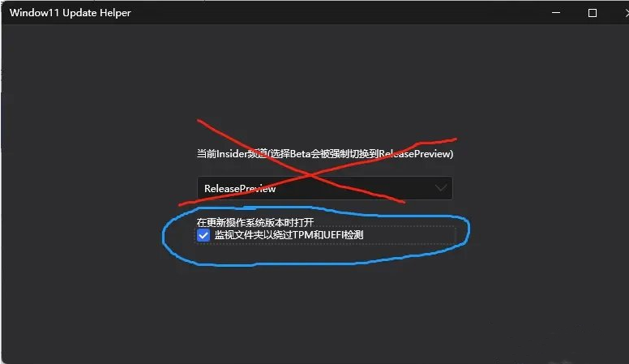Screen dimensions: 629x364
Task: Close the Window11 Update Helper window
Action: [x=627, y=13]
